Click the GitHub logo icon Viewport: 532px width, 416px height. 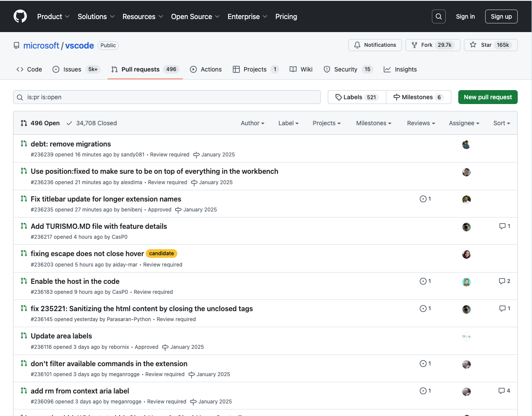20,16
